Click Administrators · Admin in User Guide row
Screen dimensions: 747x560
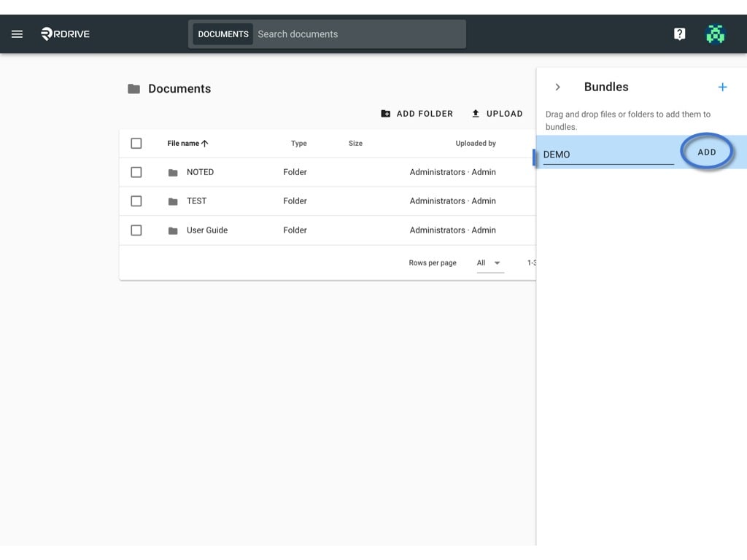point(452,230)
